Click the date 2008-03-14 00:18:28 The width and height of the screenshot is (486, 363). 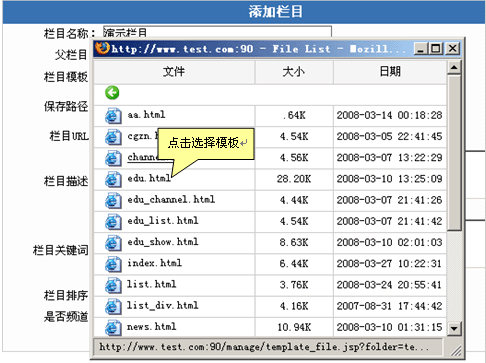389,115
